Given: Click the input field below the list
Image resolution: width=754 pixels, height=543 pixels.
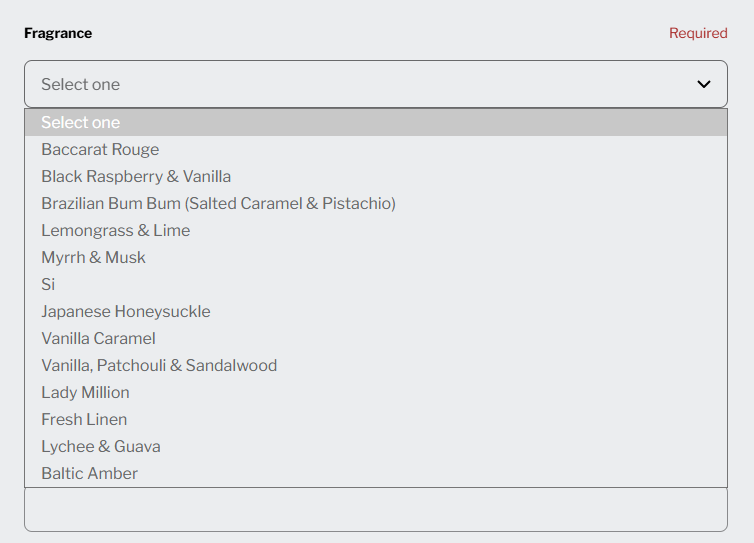Looking at the screenshot, I should [375, 510].
